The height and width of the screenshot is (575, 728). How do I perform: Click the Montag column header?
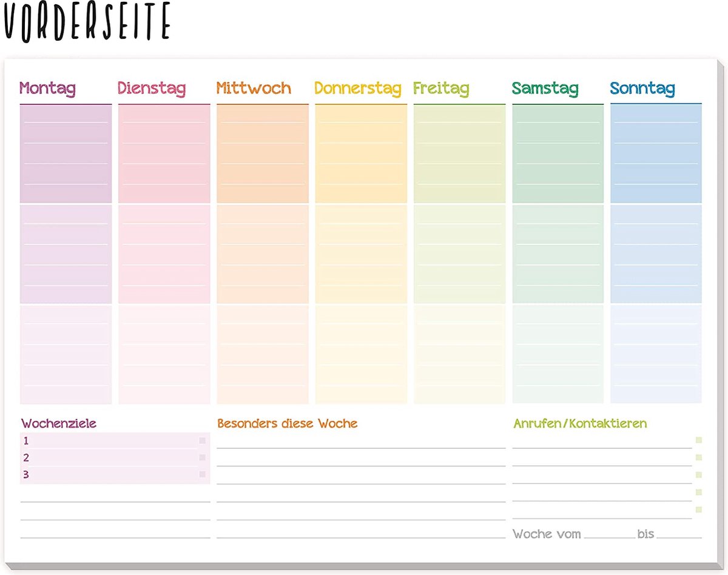click(x=48, y=89)
